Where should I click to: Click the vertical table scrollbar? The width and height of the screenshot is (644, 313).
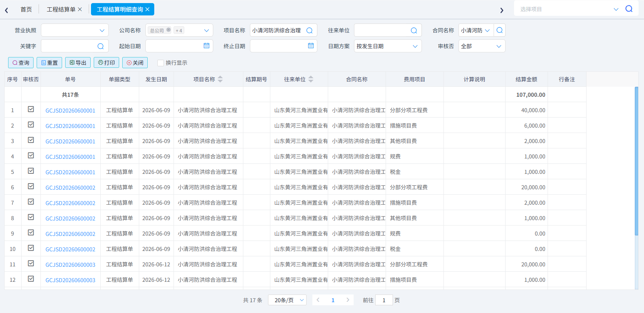click(636, 161)
